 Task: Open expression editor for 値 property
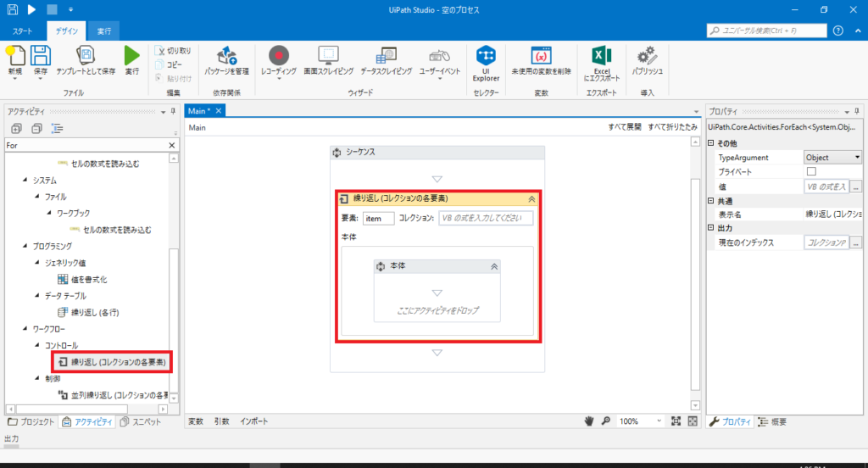pos(856,187)
